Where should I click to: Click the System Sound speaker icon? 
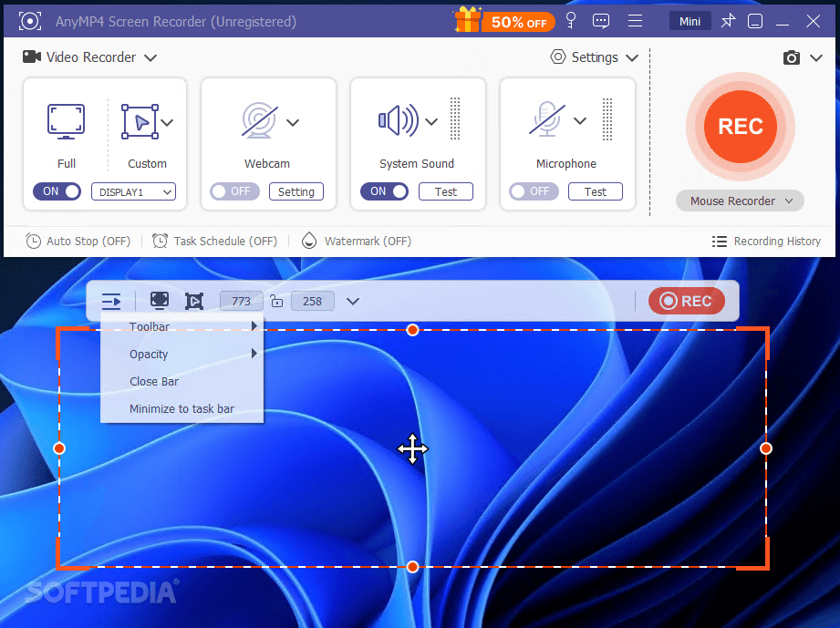(x=399, y=120)
